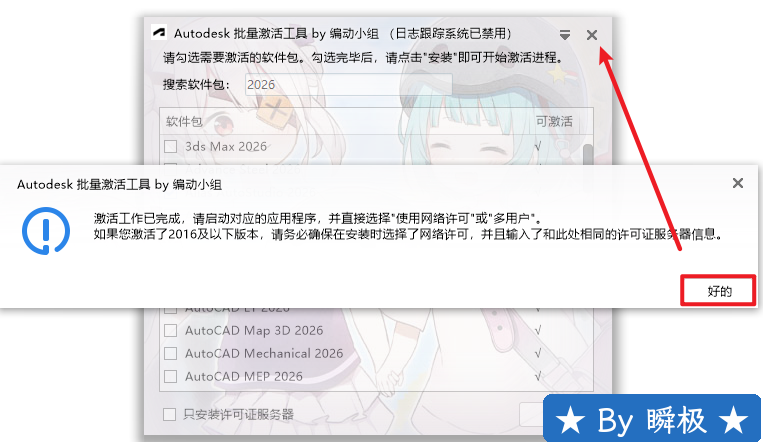Image resolution: width=763 pixels, height=442 pixels.
Task: Select the 3ds Max 2026 row label
Action: 226,147
